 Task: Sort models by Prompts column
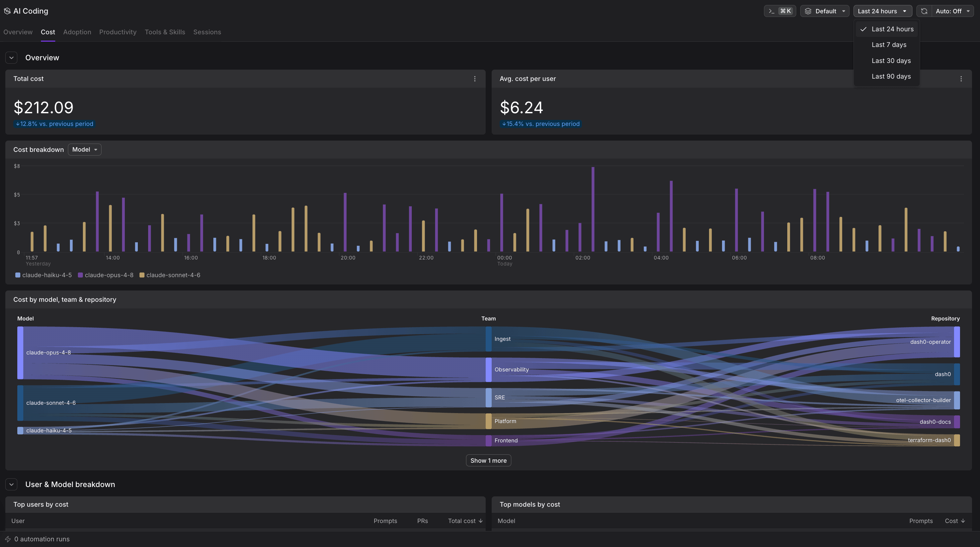coord(921,521)
